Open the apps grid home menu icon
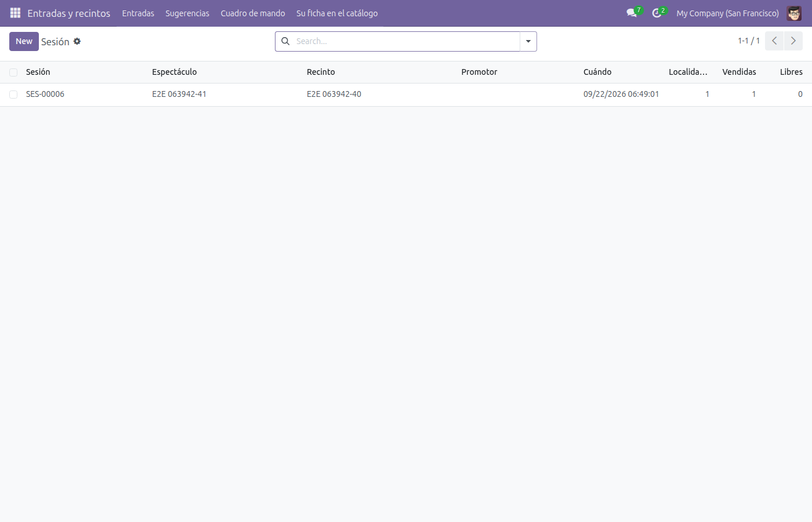812x522 pixels. (x=16, y=13)
